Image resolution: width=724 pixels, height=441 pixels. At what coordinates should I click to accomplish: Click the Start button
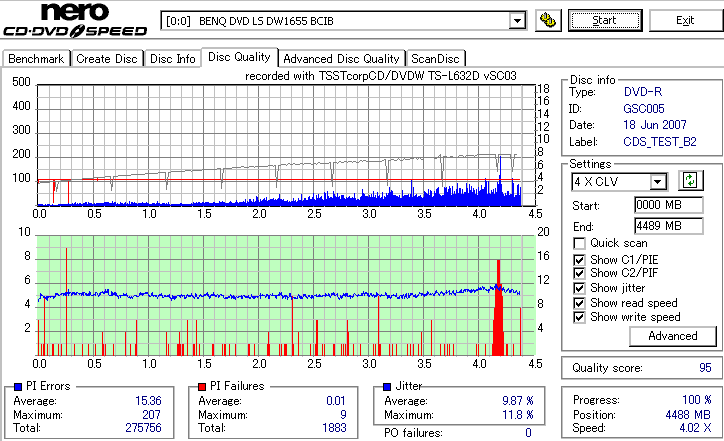(x=605, y=20)
